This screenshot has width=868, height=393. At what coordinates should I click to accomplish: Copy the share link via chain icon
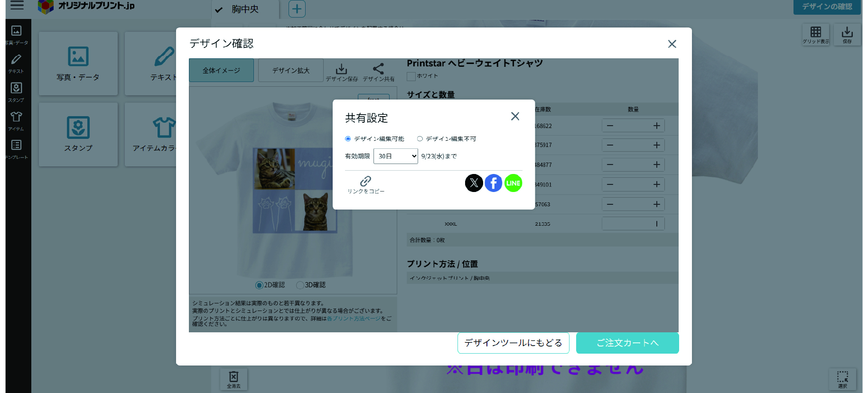(x=365, y=184)
